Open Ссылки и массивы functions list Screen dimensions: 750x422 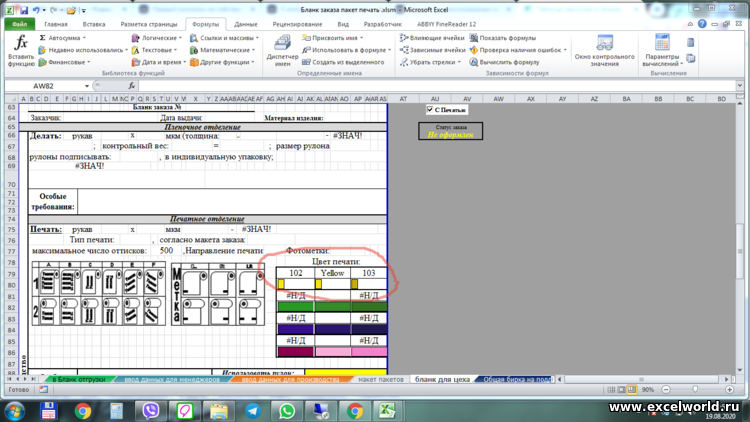(224, 38)
